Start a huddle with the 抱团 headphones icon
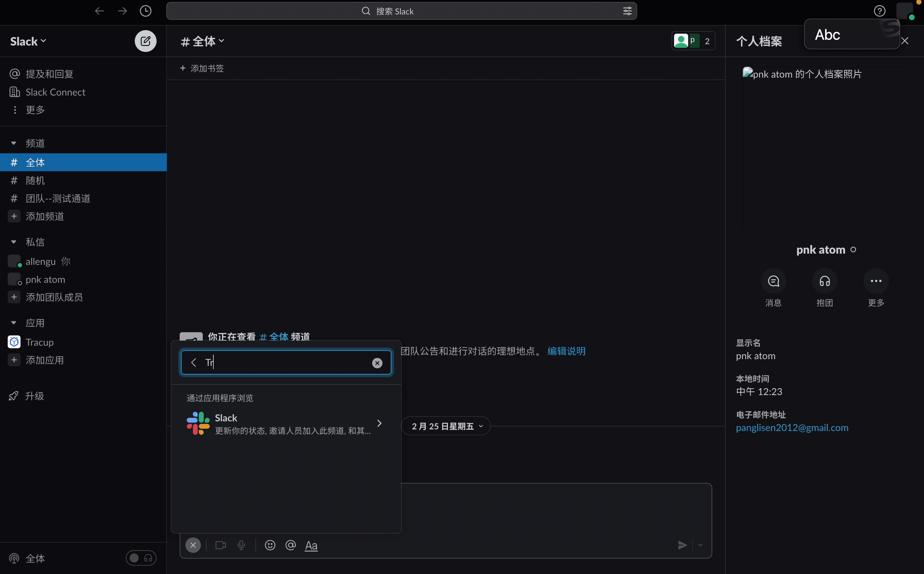The image size is (924, 574). 825,281
